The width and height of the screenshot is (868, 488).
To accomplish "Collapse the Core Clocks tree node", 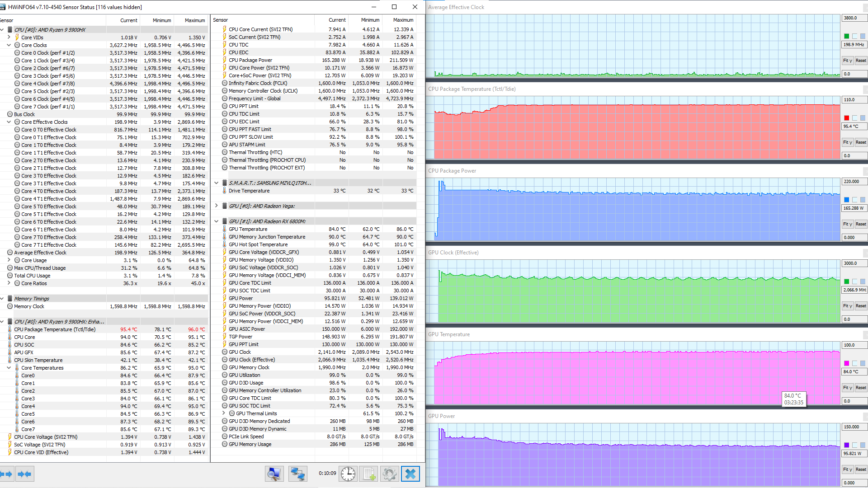I will (9, 45).
